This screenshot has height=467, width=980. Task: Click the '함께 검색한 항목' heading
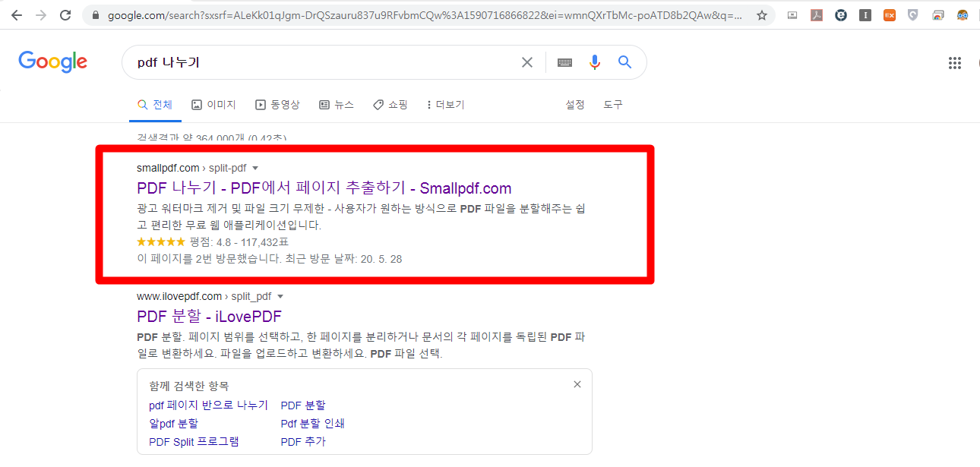(189, 386)
